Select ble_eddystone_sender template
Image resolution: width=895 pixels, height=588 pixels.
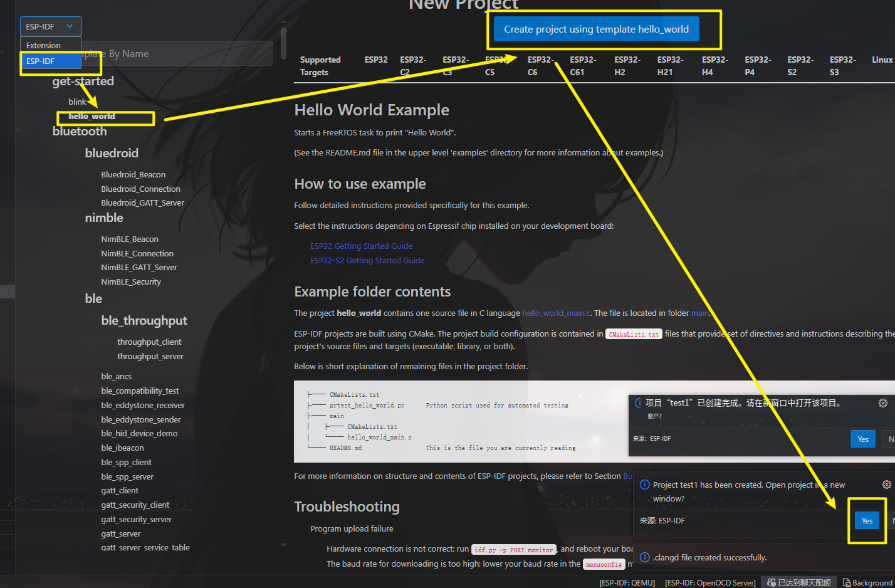pos(141,419)
